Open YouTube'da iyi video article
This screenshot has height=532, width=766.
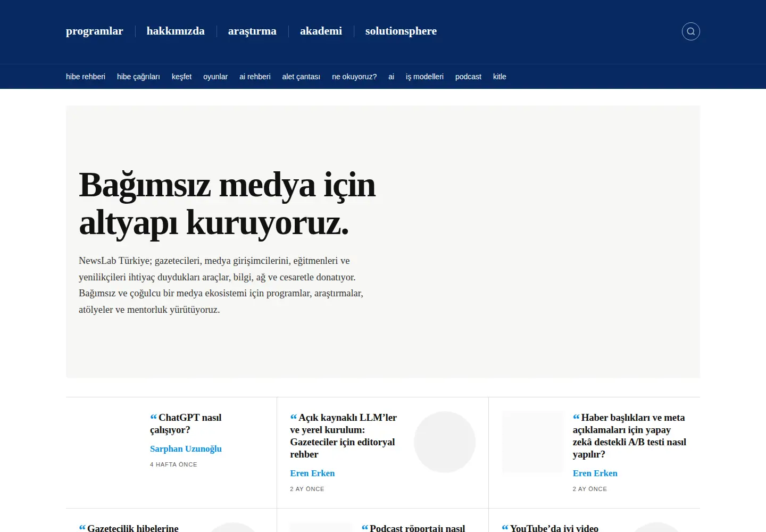click(550, 528)
